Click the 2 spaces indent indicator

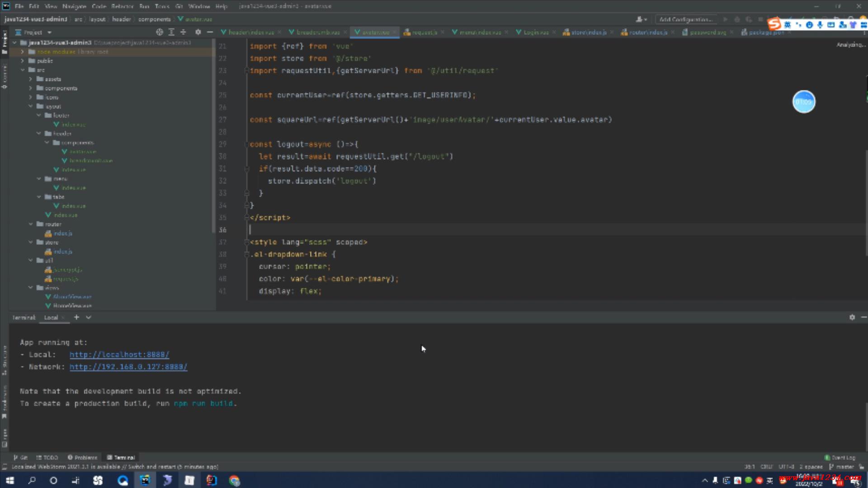[x=811, y=466]
